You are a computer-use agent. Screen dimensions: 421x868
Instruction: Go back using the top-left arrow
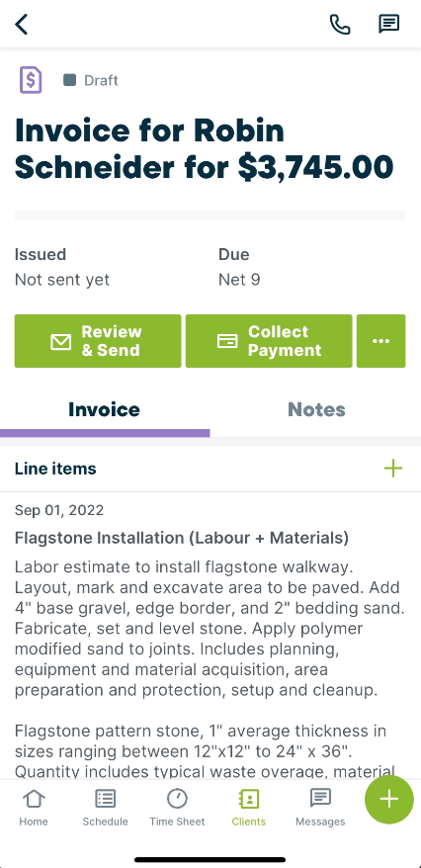click(x=22, y=25)
